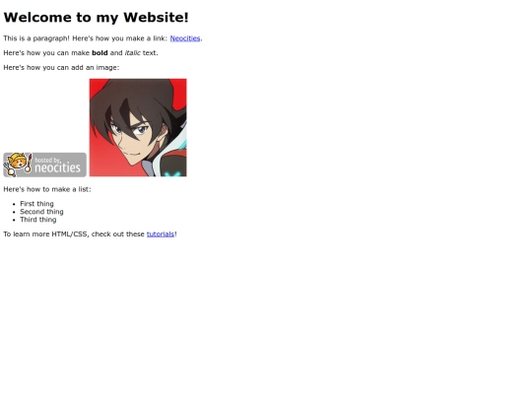Click the bullet before First thing
532x399 pixels.
point(14,204)
